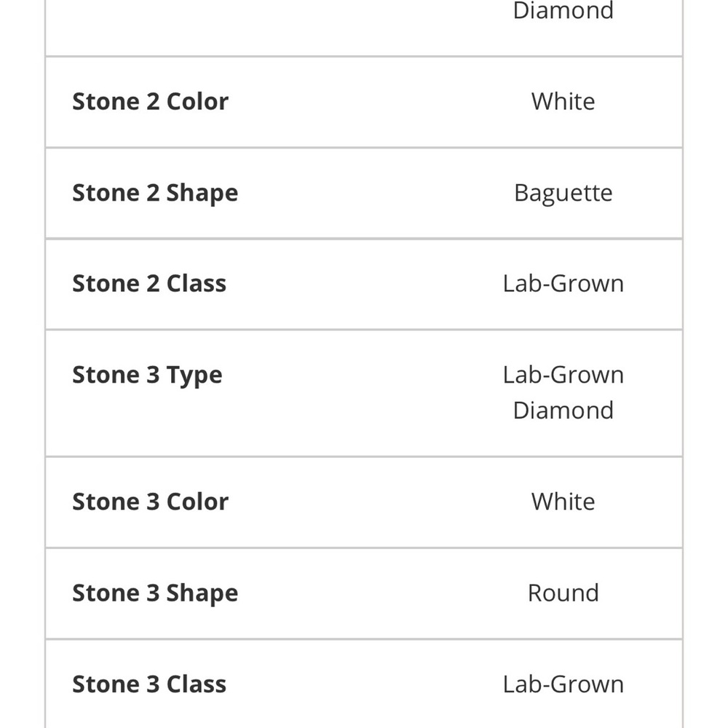Click the word Type in Stone 3 Type
Image resolution: width=728 pixels, height=728 pixels.
click(x=194, y=375)
